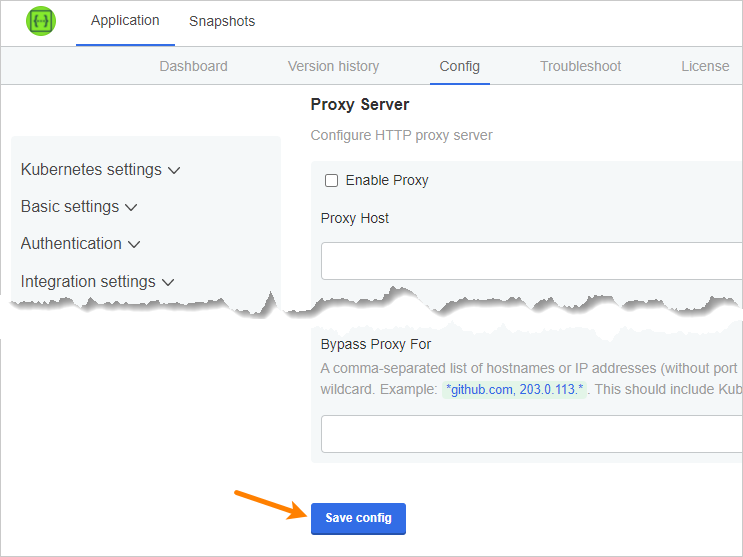The width and height of the screenshot is (743, 557).
Task: Click into the Proxy Host field
Action: pos(530,261)
